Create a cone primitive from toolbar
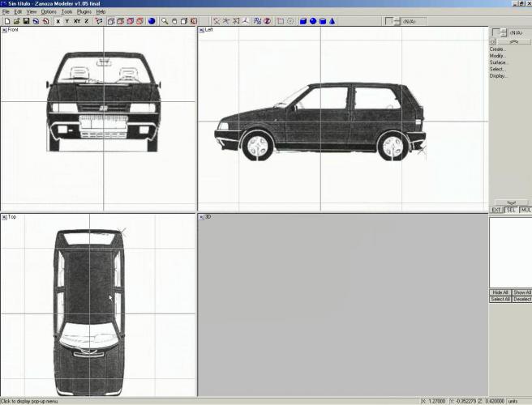The image size is (532, 405). point(332,21)
